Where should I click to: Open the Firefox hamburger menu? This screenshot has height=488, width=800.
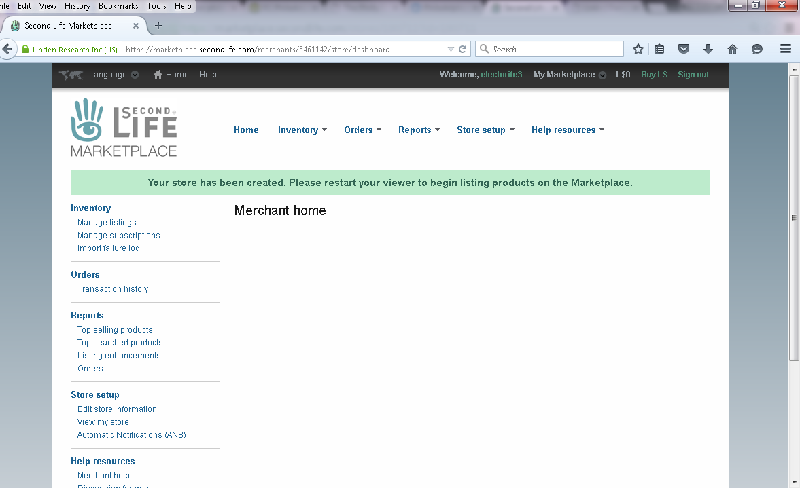tap(785, 49)
